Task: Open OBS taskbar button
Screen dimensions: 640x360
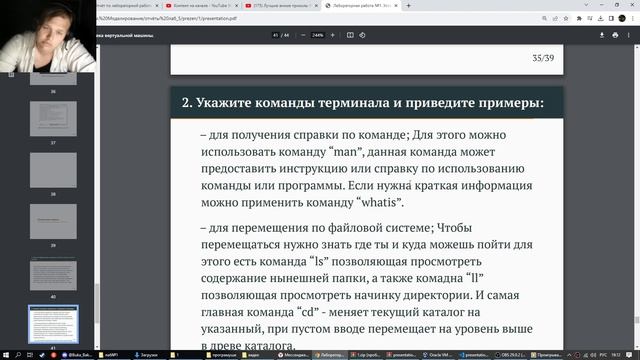Action: (x=510, y=355)
